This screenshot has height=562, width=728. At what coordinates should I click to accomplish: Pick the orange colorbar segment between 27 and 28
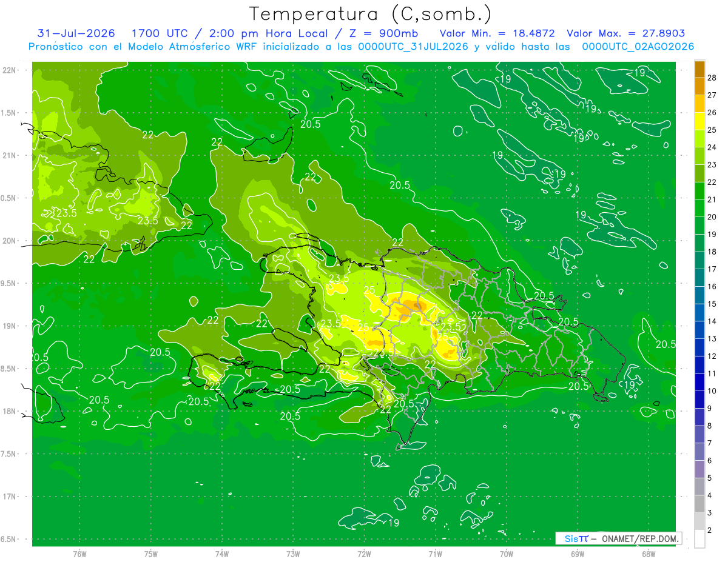tap(699, 86)
